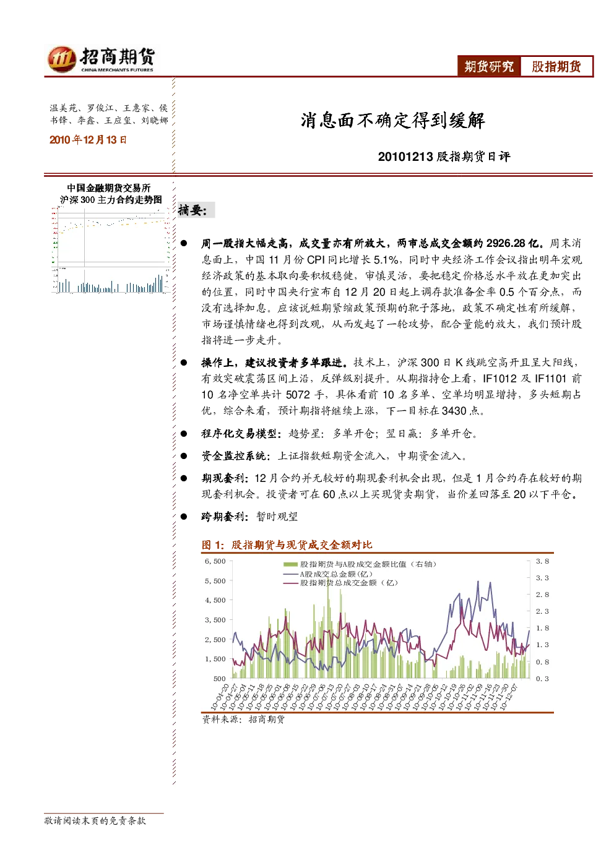Click the date 2010年12月13日

coord(88,140)
